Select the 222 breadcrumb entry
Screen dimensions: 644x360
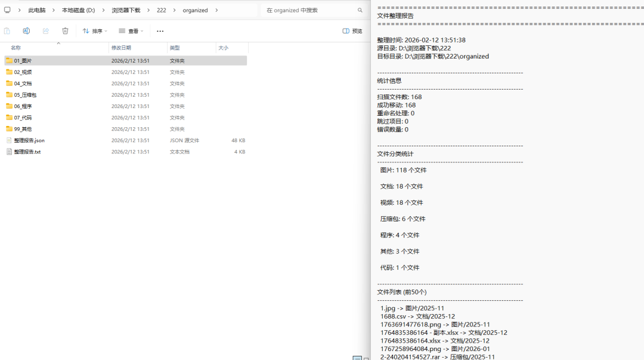(162, 10)
